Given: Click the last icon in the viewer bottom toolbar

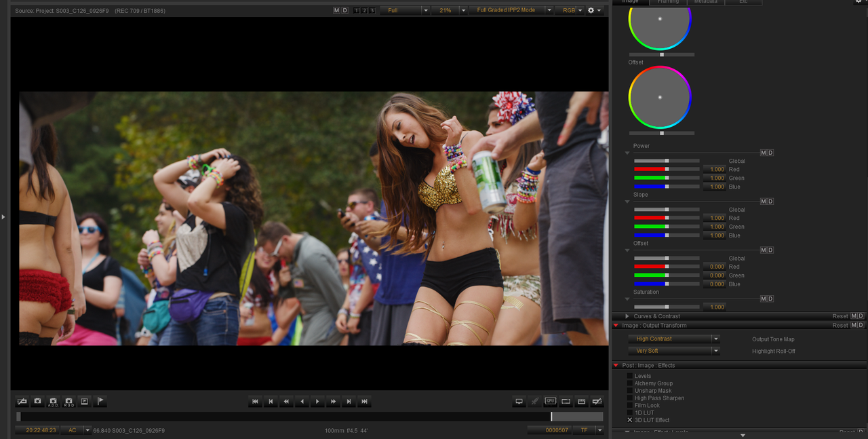Looking at the screenshot, I should click(597, 402).
